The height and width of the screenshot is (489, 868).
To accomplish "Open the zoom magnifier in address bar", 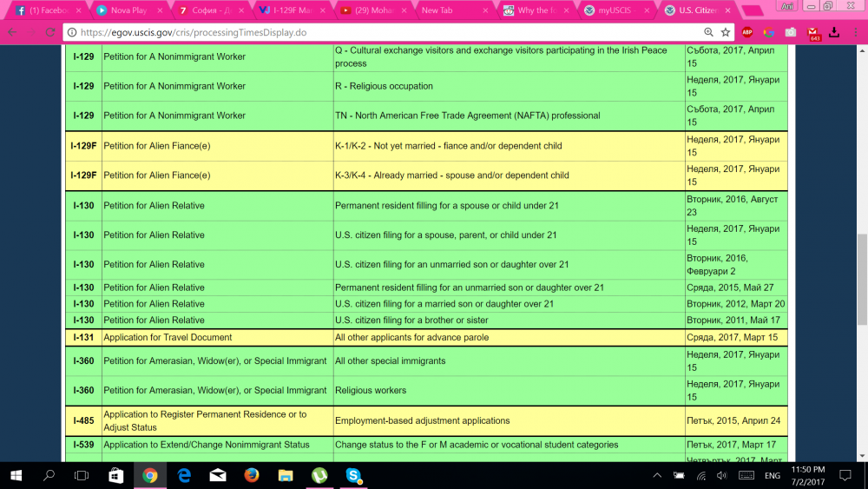I will click(x=708, y=33).
